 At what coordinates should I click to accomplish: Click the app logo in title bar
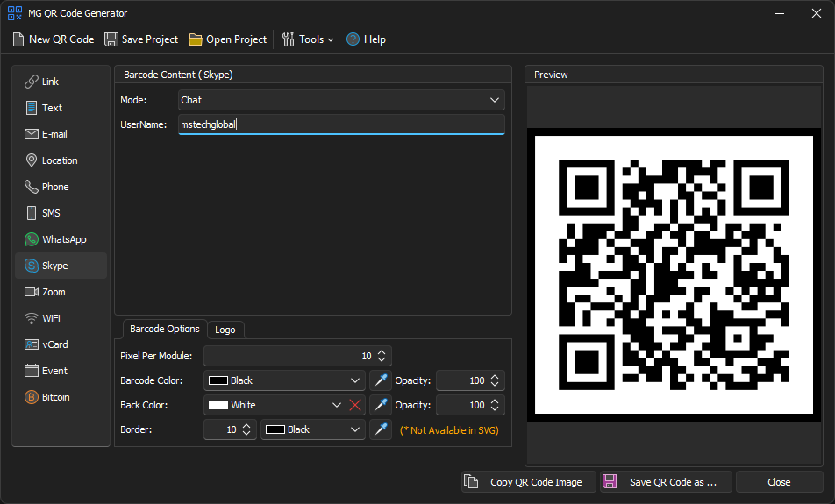tap(15, 13)
